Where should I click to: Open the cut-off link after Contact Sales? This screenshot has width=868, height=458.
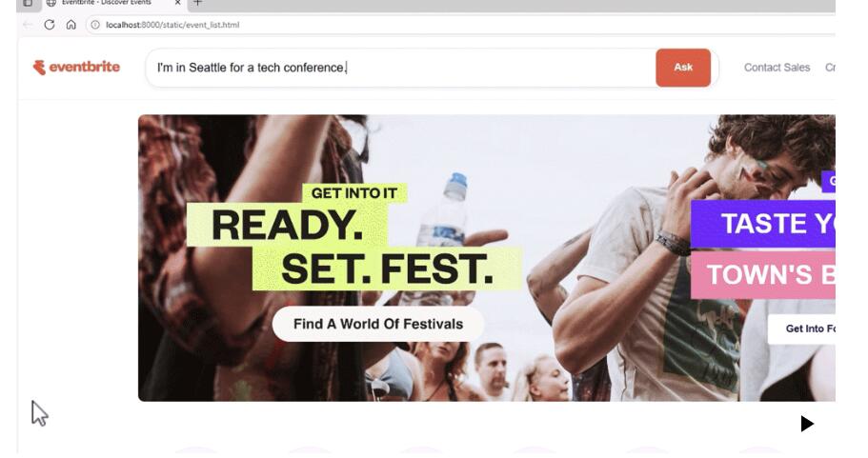[x=830, y=68]
